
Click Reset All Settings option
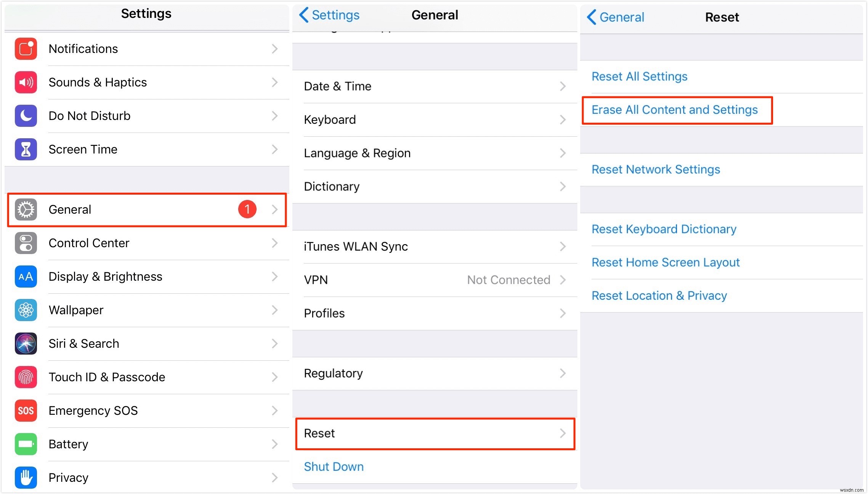(x=639, y=76)
